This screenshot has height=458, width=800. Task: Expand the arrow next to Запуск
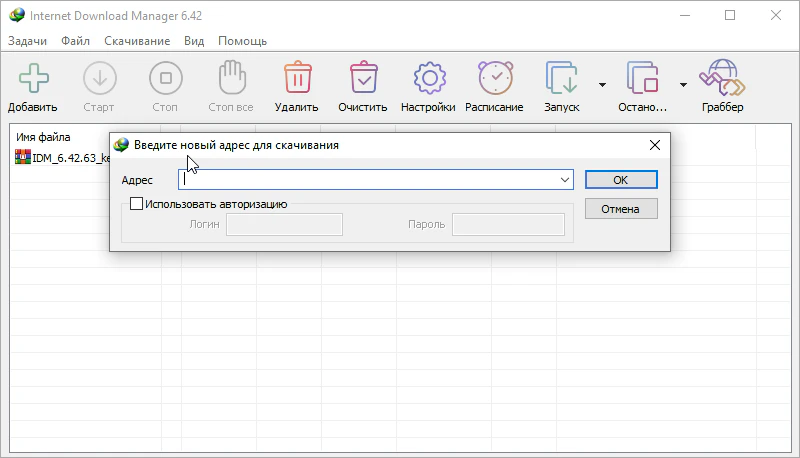coord(602,85)
